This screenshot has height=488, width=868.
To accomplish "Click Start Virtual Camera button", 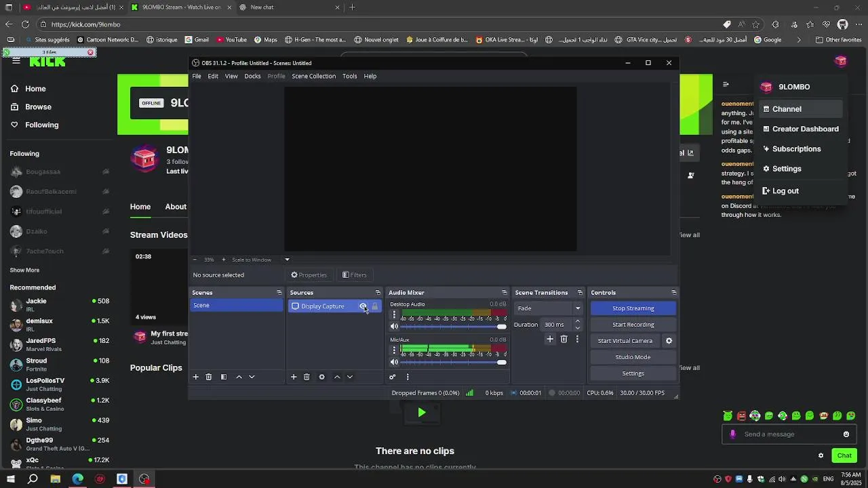I will coord(625,341).
